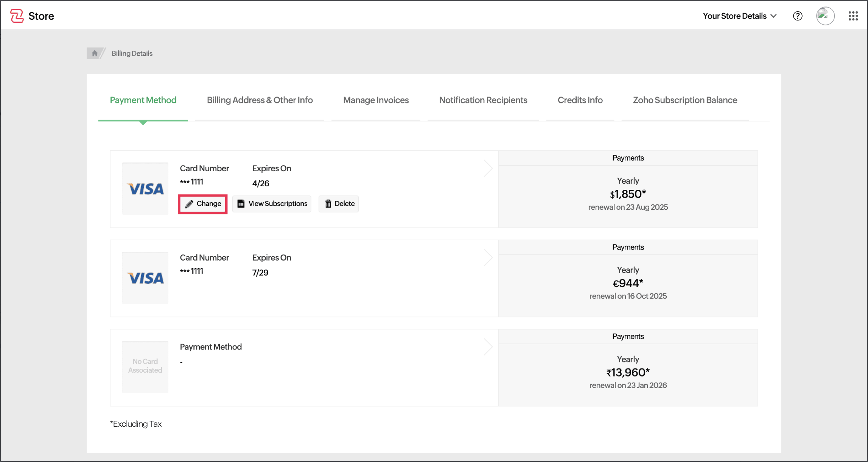Select the Credits Info tab
The height and width of the screenshot is (462, 868).
tap(580, 100)
